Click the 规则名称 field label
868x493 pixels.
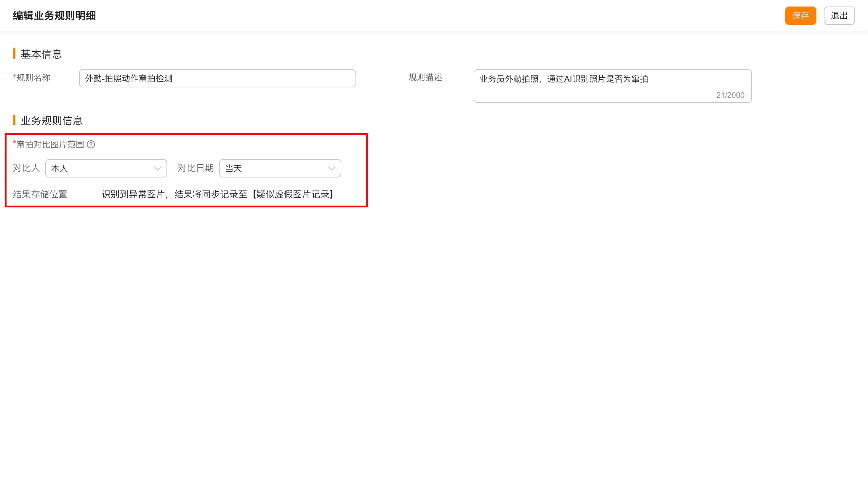[x=33, y=78]
